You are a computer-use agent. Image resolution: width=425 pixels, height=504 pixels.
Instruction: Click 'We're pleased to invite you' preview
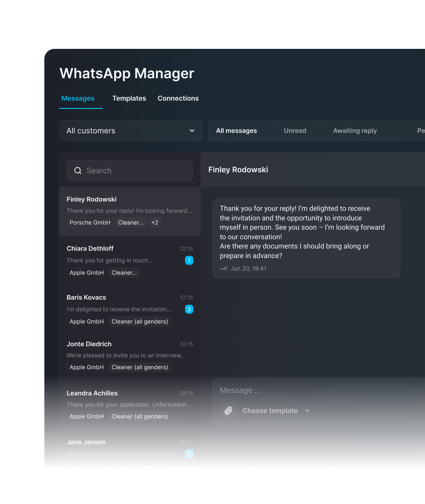click(x=126, y=355)
